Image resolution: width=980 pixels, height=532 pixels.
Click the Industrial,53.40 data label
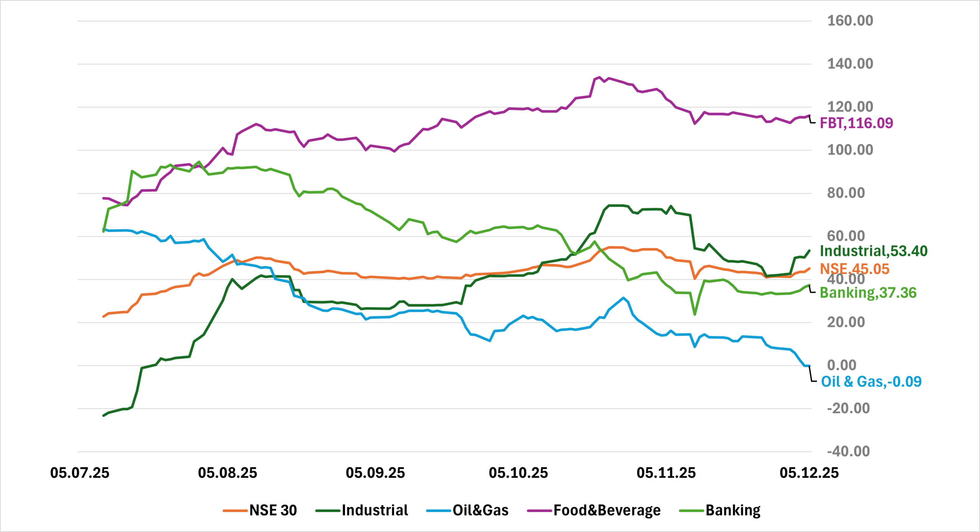(x=874, y=251)
